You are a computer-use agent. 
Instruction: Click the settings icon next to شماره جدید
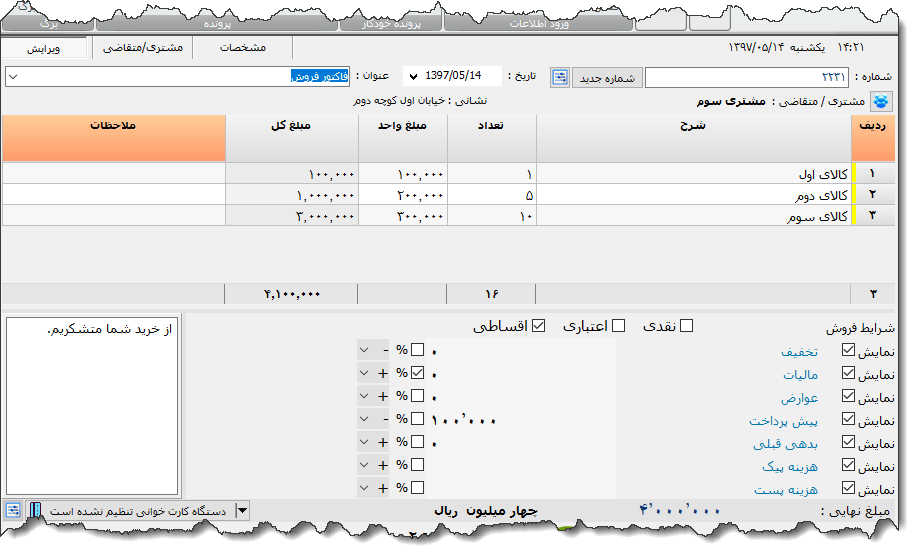pos(560,77)
